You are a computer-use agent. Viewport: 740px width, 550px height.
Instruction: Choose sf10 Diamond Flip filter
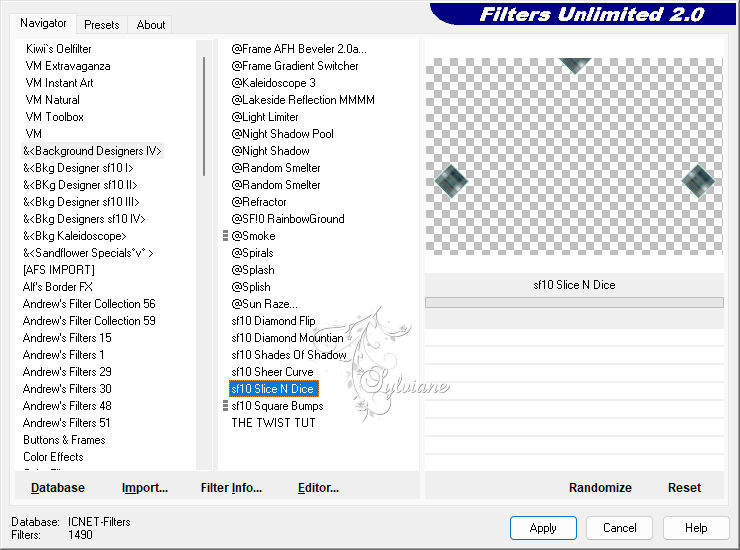pyautogui.click(x=273, y=321)
